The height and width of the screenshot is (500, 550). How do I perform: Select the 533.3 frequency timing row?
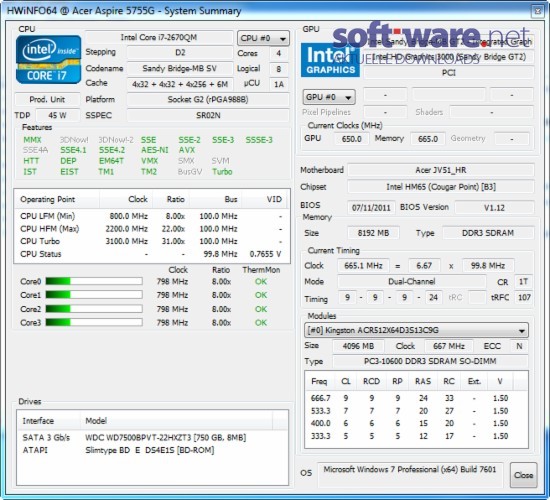(416, 411)
